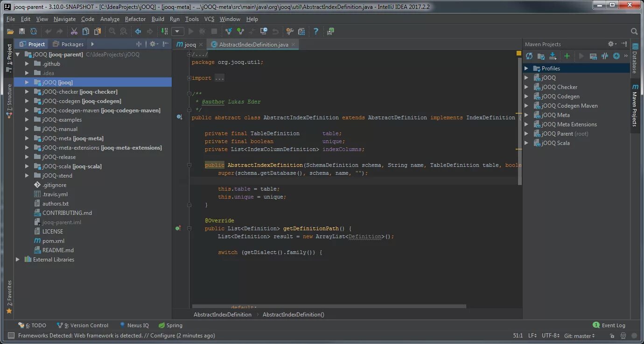Select pom.xml in project tree
The height and width of the screenshot is (344, 644).
(53, 241)
